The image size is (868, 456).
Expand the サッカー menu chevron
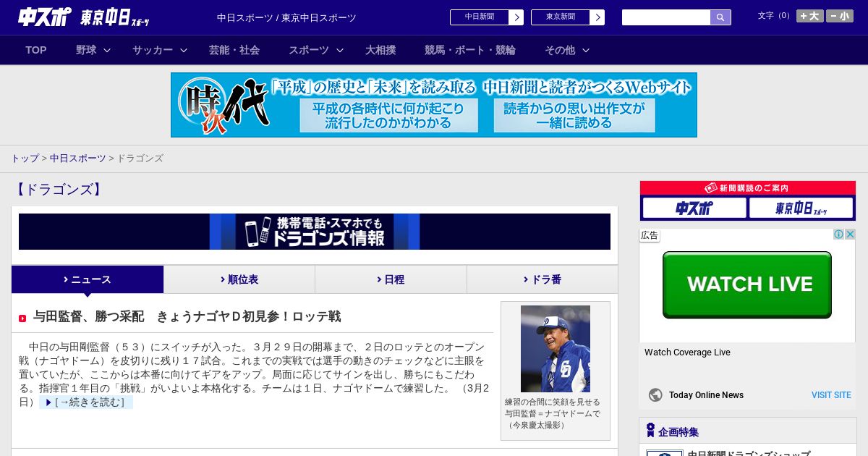[x=184, y=50]
